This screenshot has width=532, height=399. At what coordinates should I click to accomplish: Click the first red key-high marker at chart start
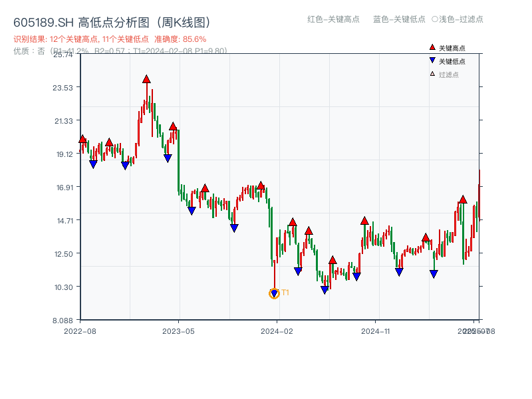[82, 139]
